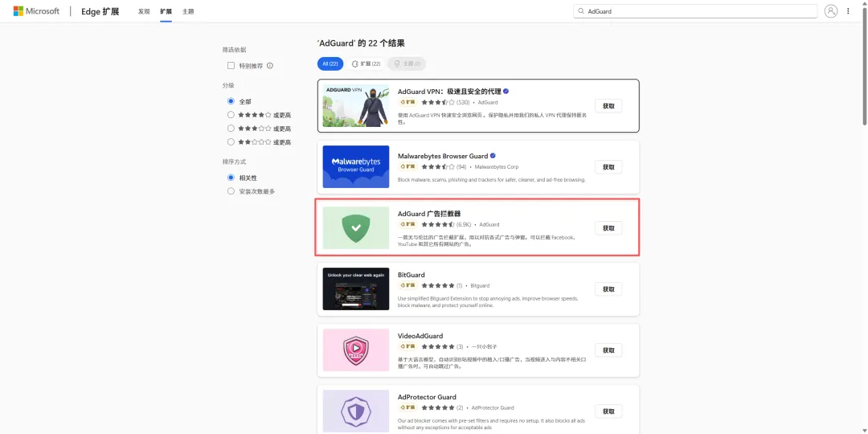Select the 扩展 (22) filter pill

(x=366, y=63)
